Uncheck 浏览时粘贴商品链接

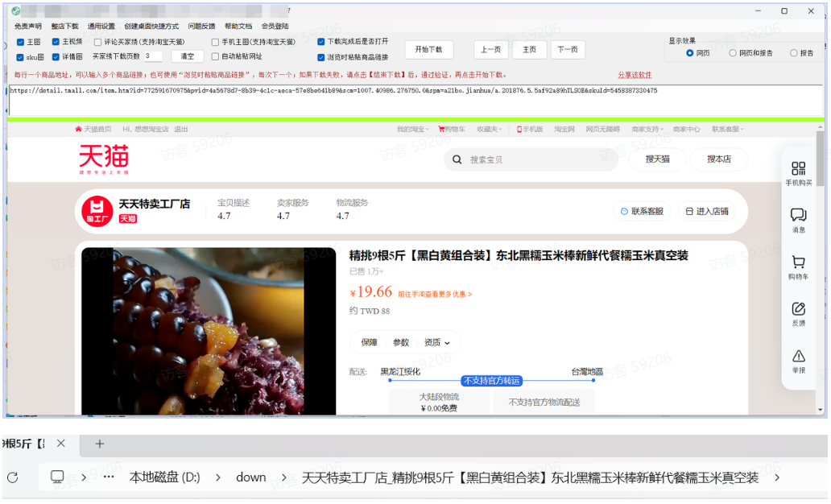pyautogui.click(x=321, y=57)
